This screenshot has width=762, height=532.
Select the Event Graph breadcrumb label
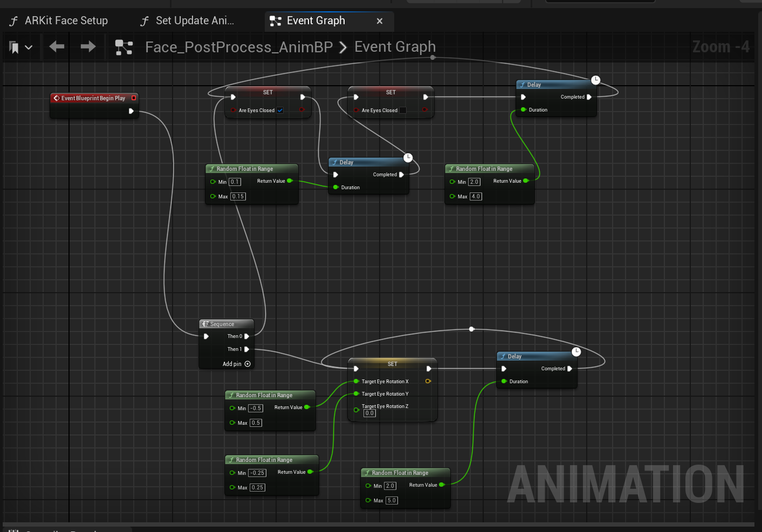coord(395,47)
